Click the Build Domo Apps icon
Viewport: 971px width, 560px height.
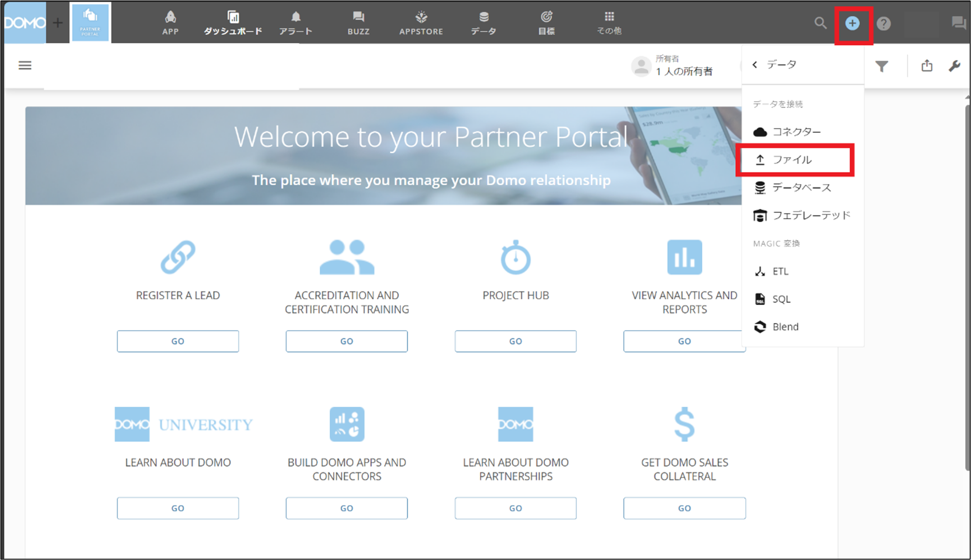(x=347, y=424)
